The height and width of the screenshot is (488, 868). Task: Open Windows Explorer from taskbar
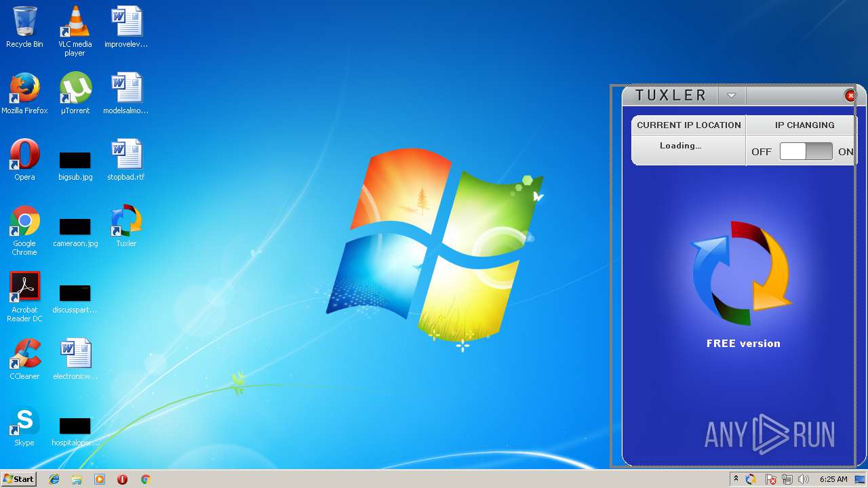point(77,479)
